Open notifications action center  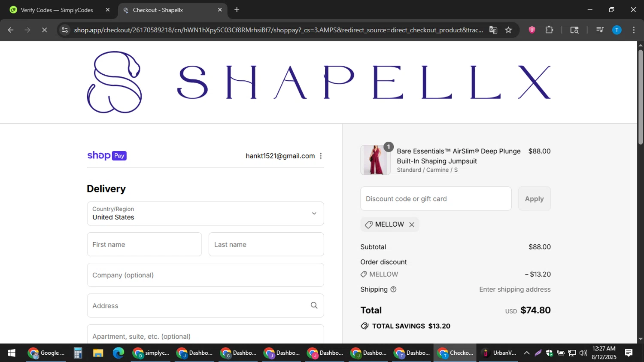[629, 353]
